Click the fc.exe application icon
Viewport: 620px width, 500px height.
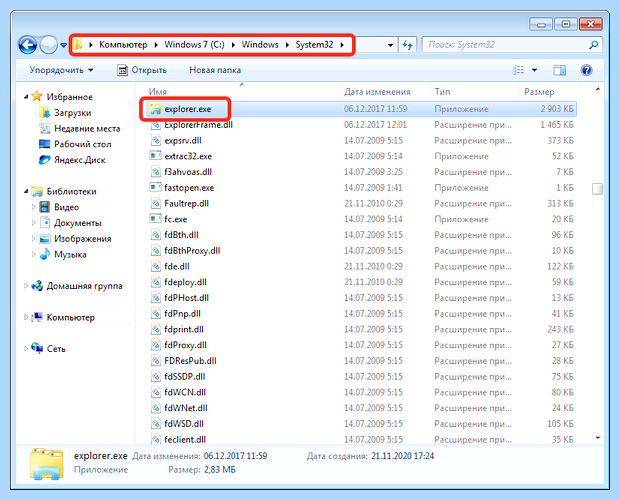click(155, 219)
